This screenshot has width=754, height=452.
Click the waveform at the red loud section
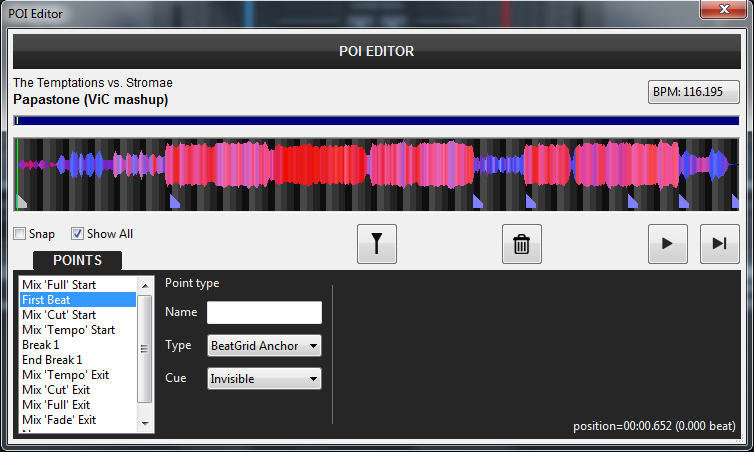pyautogui.click(x=318, y=164)
